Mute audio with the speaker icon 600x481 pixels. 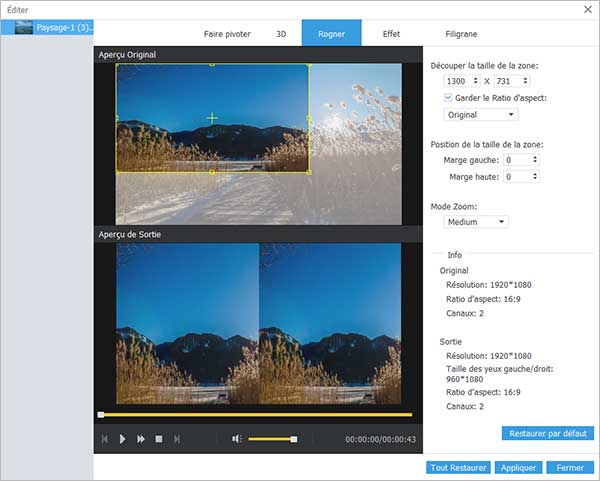(237, 439)
